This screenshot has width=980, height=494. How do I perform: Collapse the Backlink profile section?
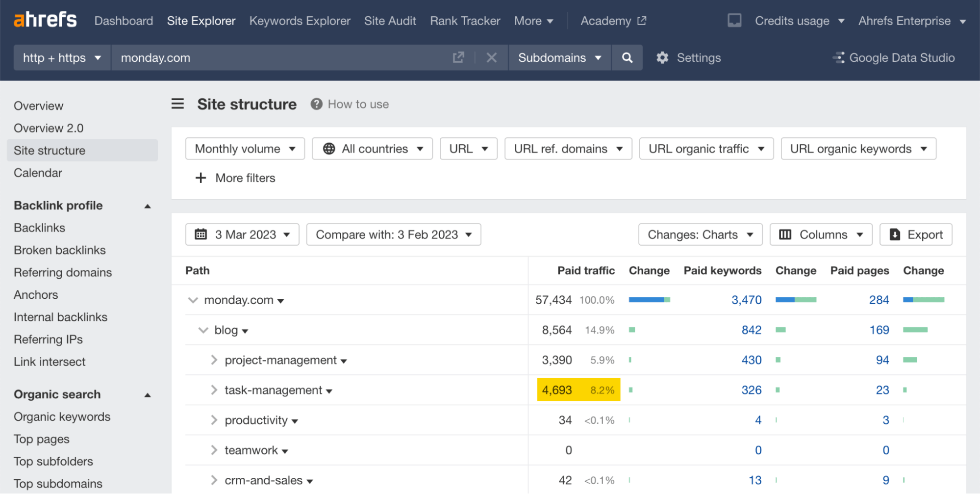coord(147,206)
